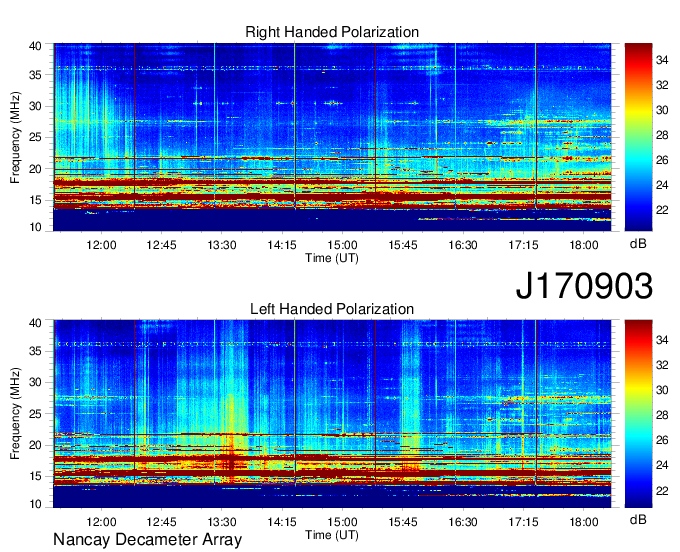The height and width of the screenshot is (552, 680).
Task: Click the Frequency (MHz) axis label of the right-handed plot
Action: click(x=15, y=137)
